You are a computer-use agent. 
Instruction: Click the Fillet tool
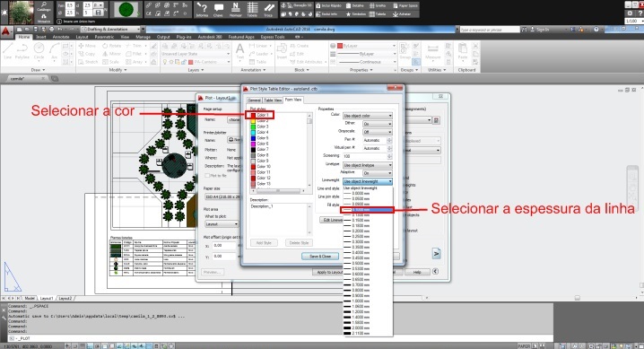tap(134, 54)
